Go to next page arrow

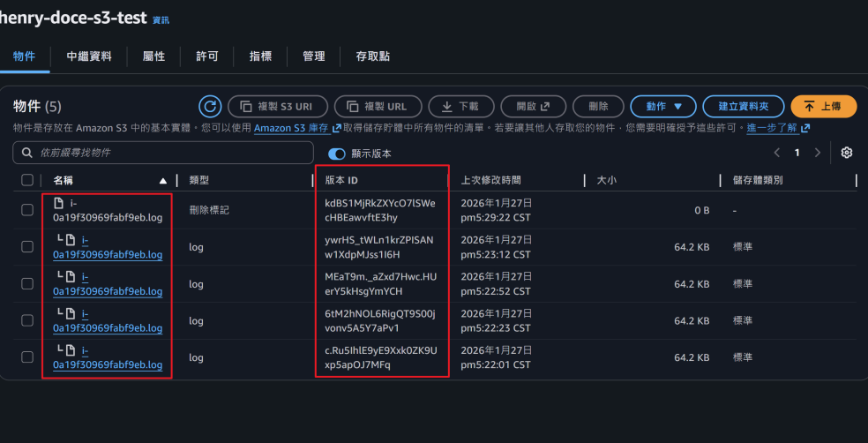tap(817, 153)
